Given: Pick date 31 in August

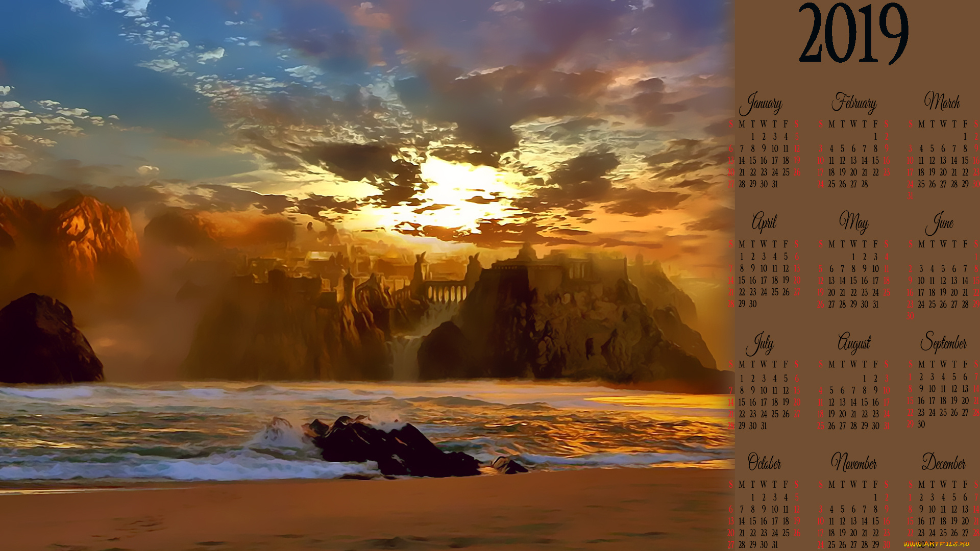Looking at the screenshot, I should (x=887, y=426).
